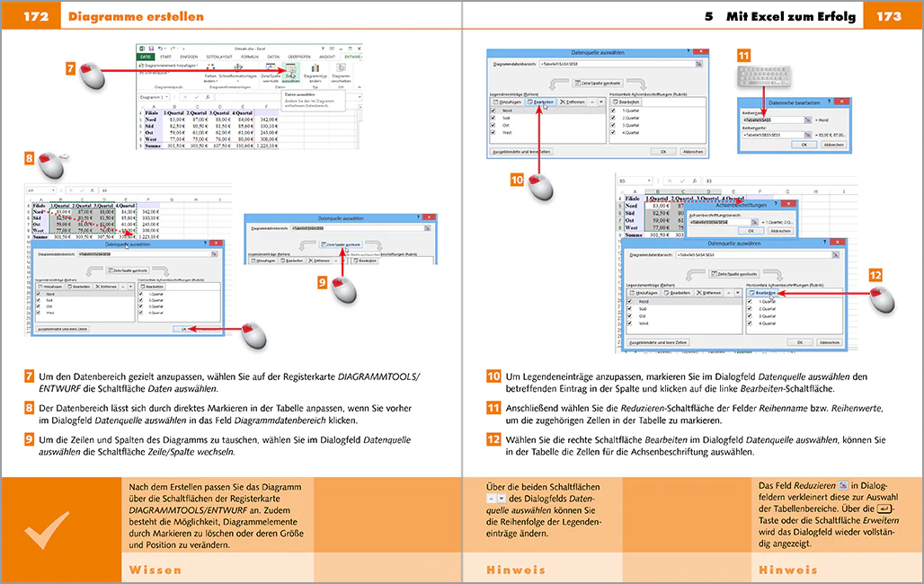Switch to the EINFÜGEN ribbon tab
This screenshot has width=924, height=584.
point(189,57)
